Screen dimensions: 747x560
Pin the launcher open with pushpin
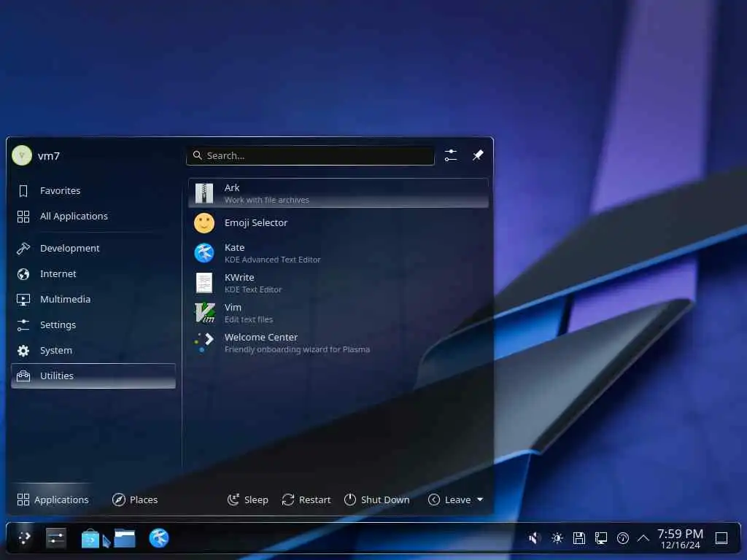[x=478, y=155]
